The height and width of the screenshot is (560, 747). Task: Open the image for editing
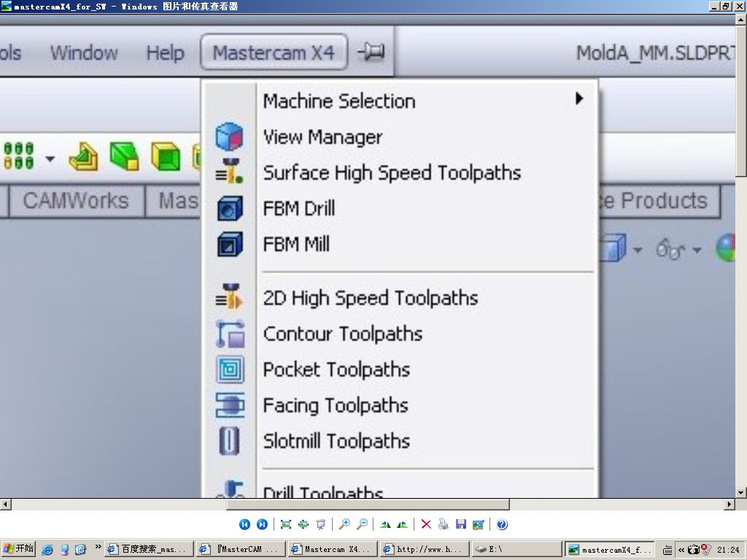pos(479,524)
